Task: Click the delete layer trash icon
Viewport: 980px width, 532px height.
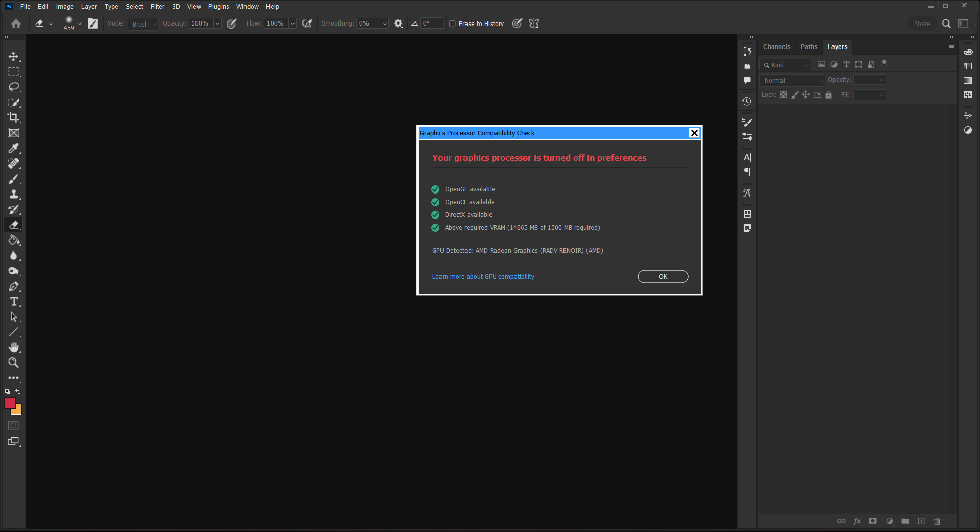Action: coord(937,521)
